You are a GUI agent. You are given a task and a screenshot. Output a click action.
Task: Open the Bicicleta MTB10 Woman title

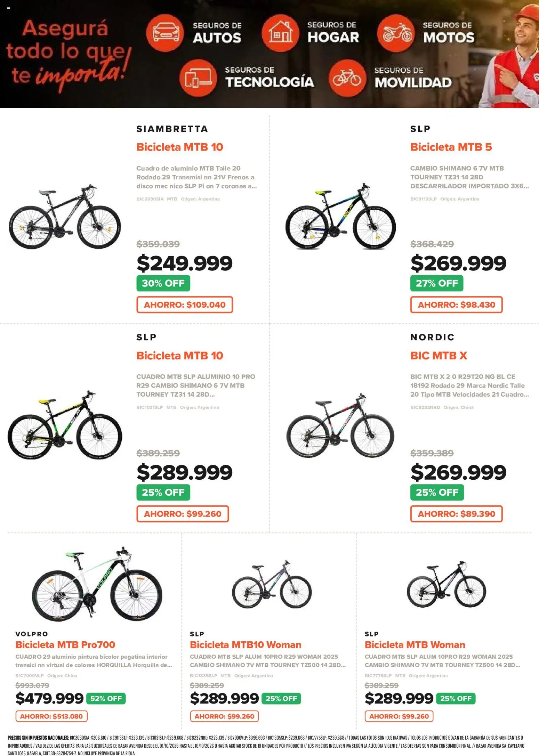(x=246, y=645)
